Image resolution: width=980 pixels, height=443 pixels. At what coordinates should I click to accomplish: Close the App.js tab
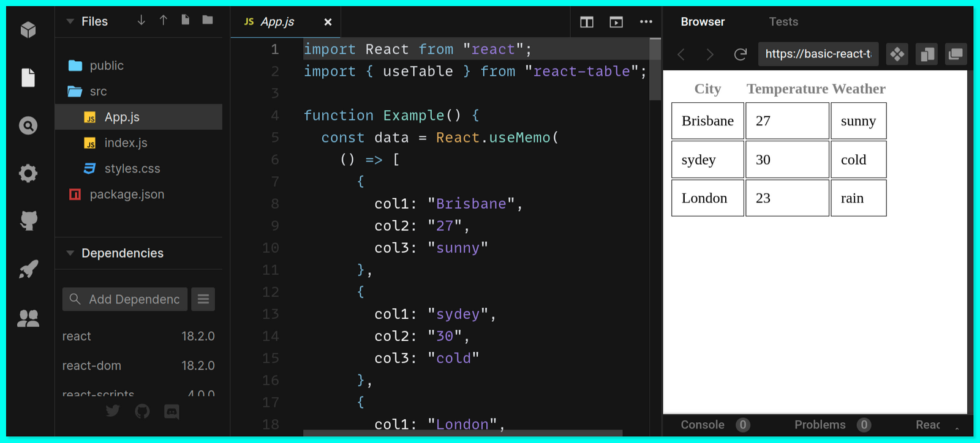coord(328,22)
